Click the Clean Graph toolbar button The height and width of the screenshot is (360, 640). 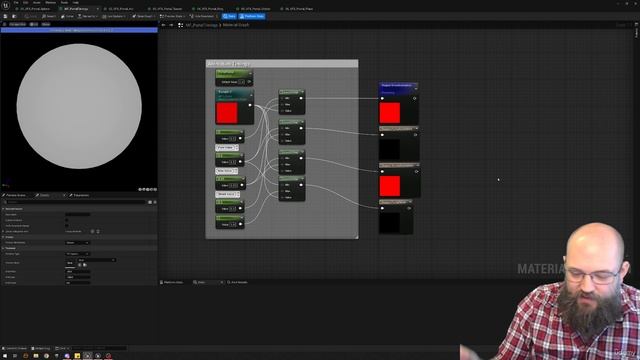[x=142, y=16]
